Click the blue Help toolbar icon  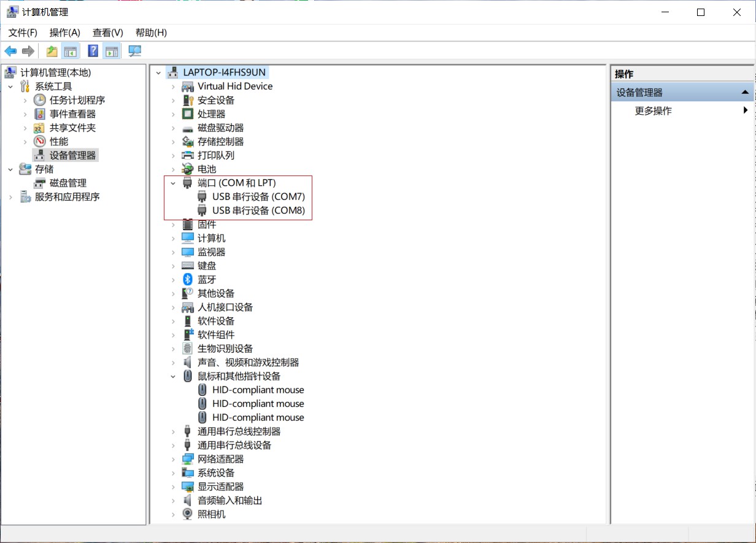(x=93, y=51)
